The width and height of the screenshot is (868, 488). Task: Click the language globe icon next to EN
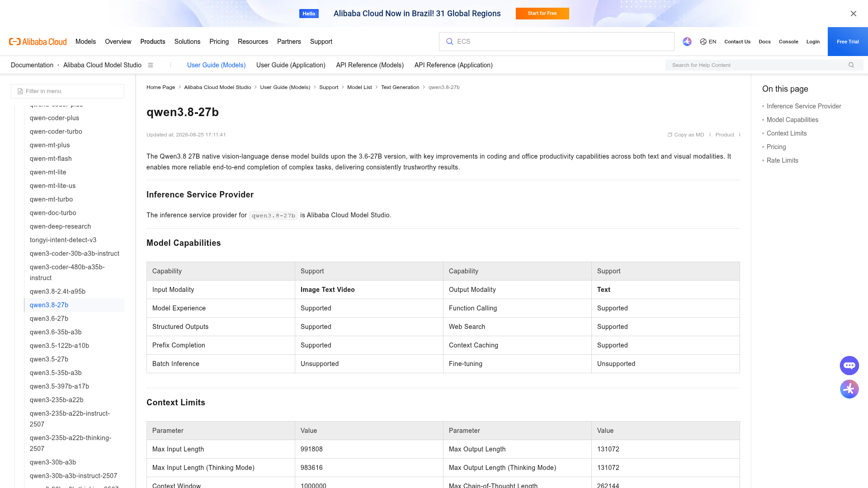(703, 42)
